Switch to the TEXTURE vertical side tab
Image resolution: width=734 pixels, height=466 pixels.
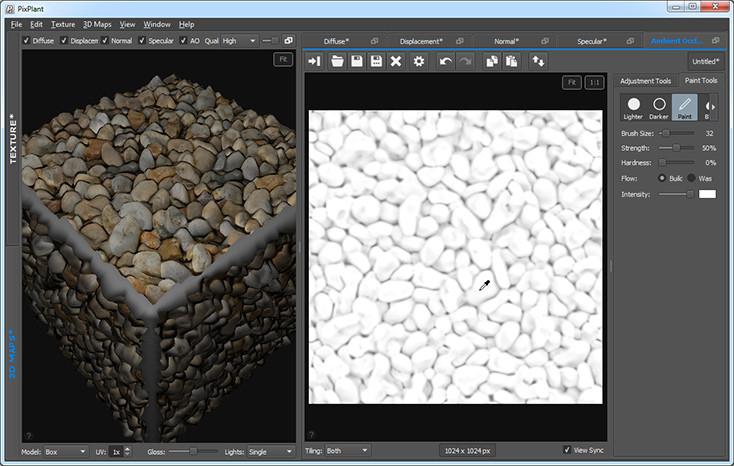[13, 139]
